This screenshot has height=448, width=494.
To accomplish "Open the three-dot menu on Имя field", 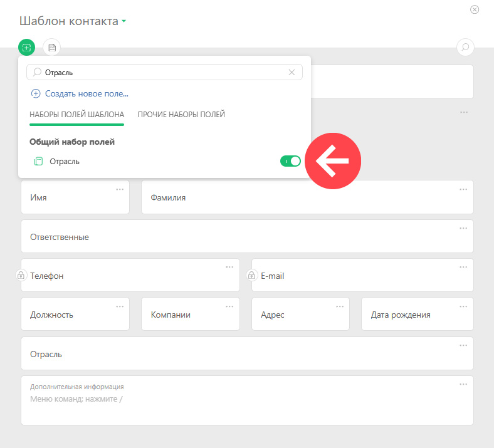I will (x=120, y=189).
